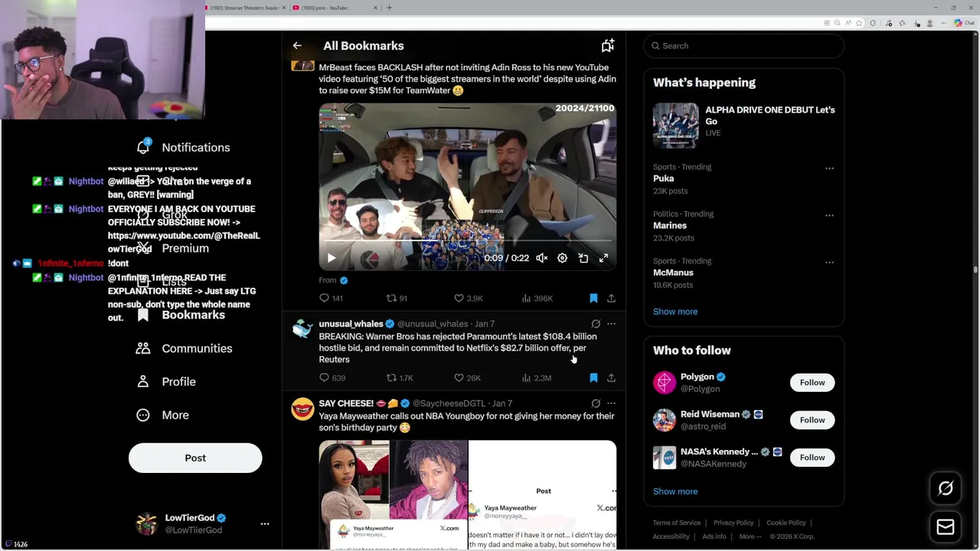Open a new browser tab
Image resolution: width=980 pixels, height=551 pixels.
389,8
